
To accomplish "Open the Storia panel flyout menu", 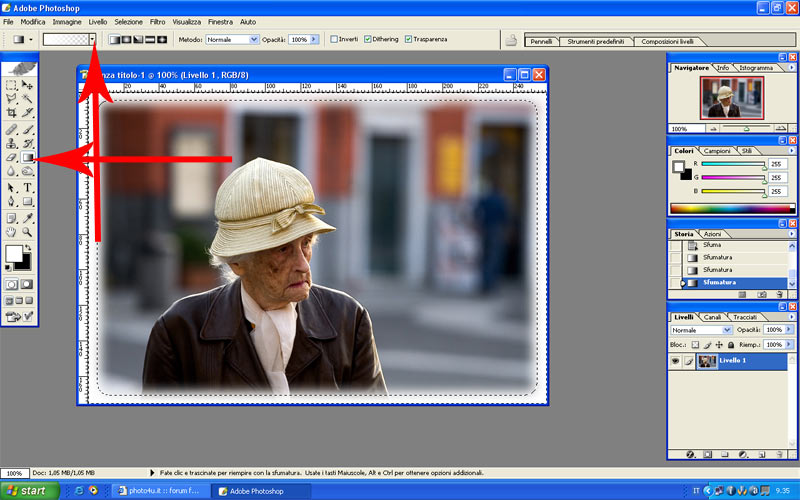I will 792,234.
